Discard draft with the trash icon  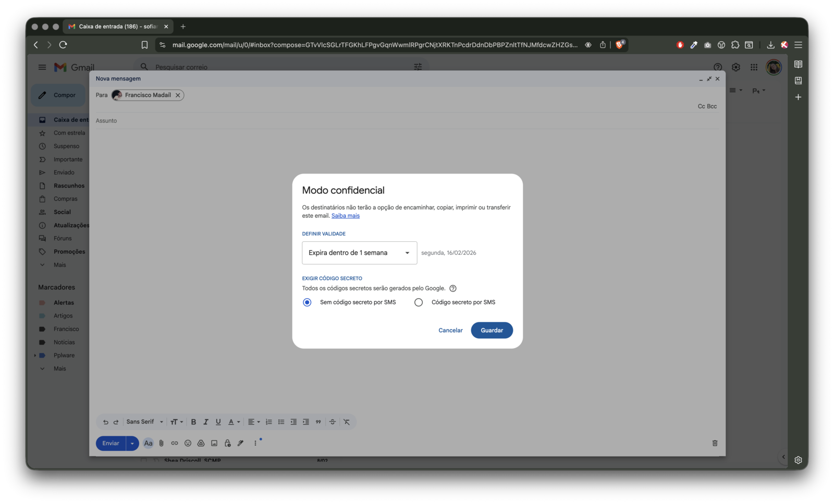(x=715, y=443)
